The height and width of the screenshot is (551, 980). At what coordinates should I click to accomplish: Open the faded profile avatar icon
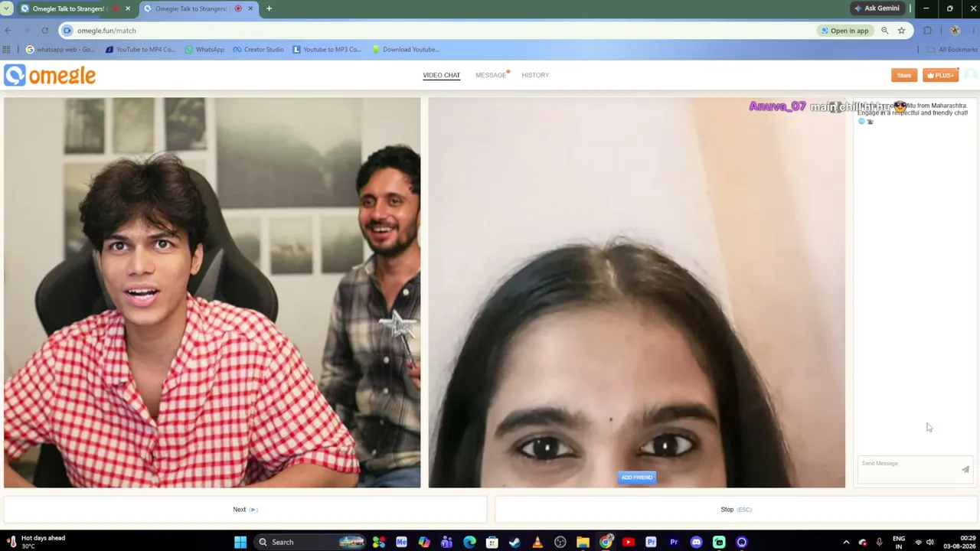[970, 75]
